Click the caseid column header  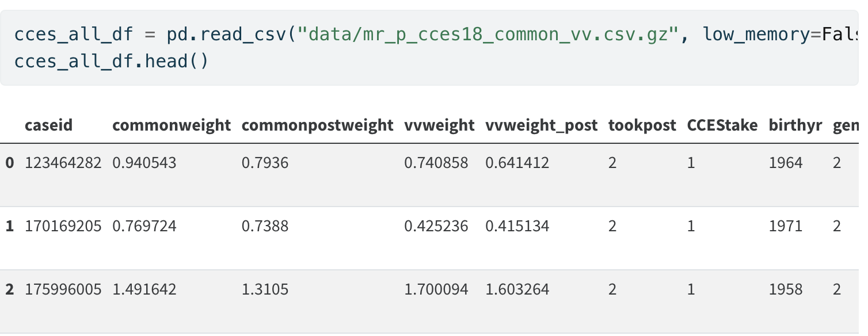48,125
